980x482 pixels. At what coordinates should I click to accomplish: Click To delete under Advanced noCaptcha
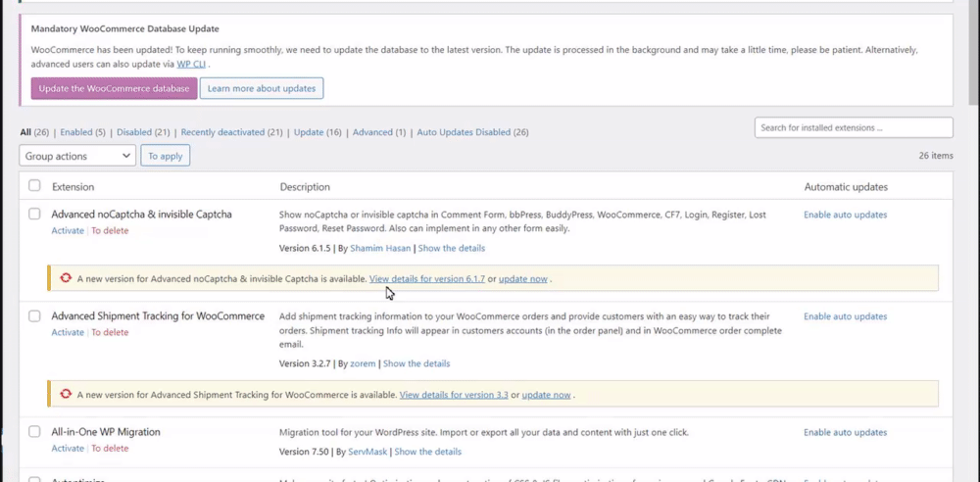coord(110,230)
